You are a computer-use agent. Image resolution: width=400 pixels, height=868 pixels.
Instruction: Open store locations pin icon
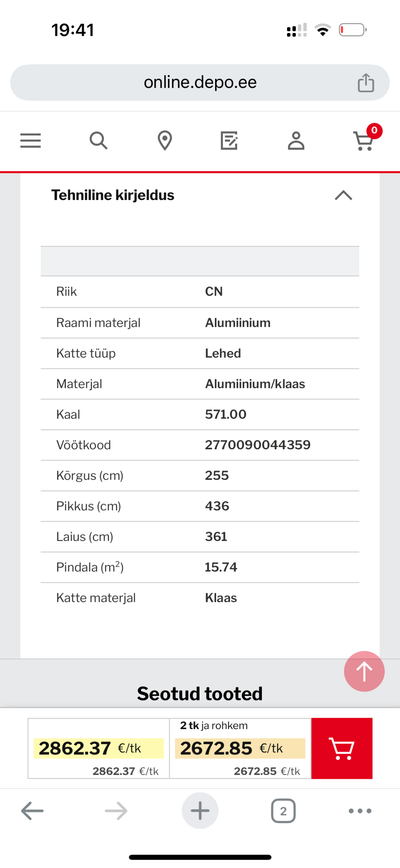coord(165,141)
